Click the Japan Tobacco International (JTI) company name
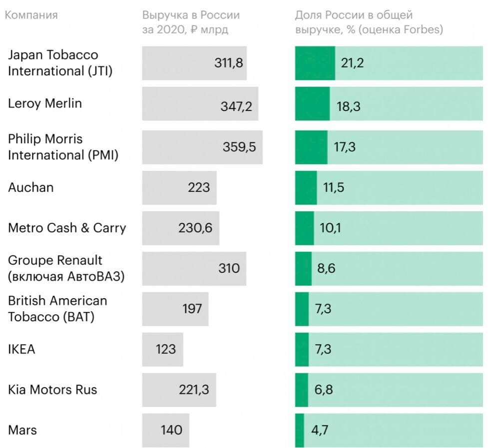Viewport: 492px width, 448px height. [x=60, y=63]
